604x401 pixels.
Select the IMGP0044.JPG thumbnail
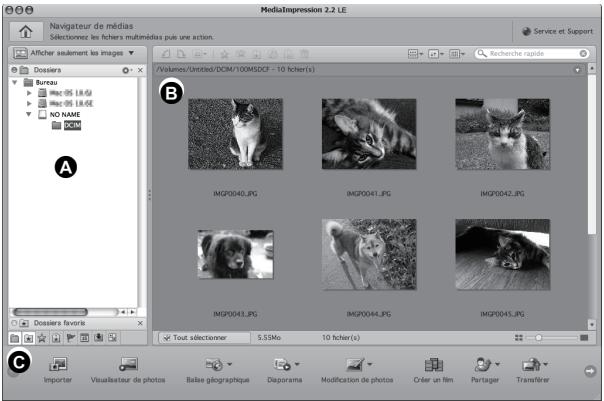369,254
